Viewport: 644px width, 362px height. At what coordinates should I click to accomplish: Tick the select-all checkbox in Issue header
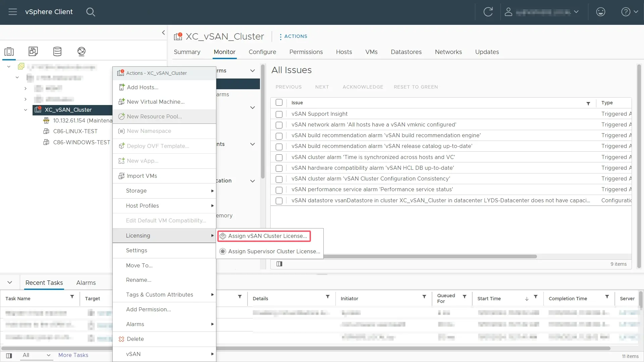tap(279, 103)
